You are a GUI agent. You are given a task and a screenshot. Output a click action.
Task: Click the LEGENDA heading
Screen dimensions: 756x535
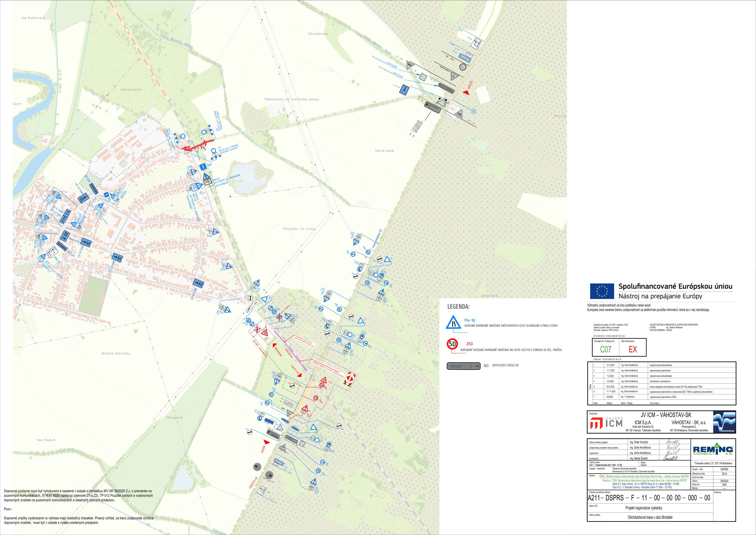click(458, 307)
